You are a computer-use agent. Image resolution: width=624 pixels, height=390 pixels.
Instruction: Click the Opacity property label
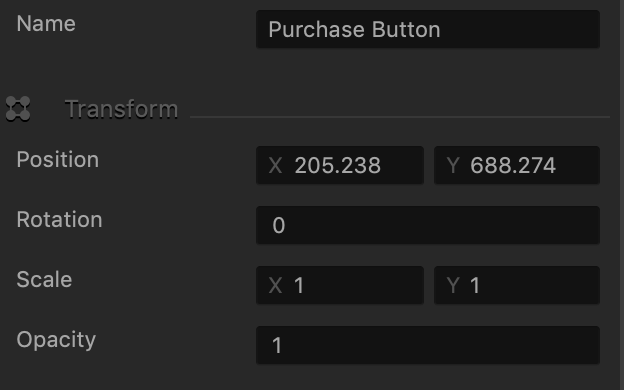coord(56,340)
